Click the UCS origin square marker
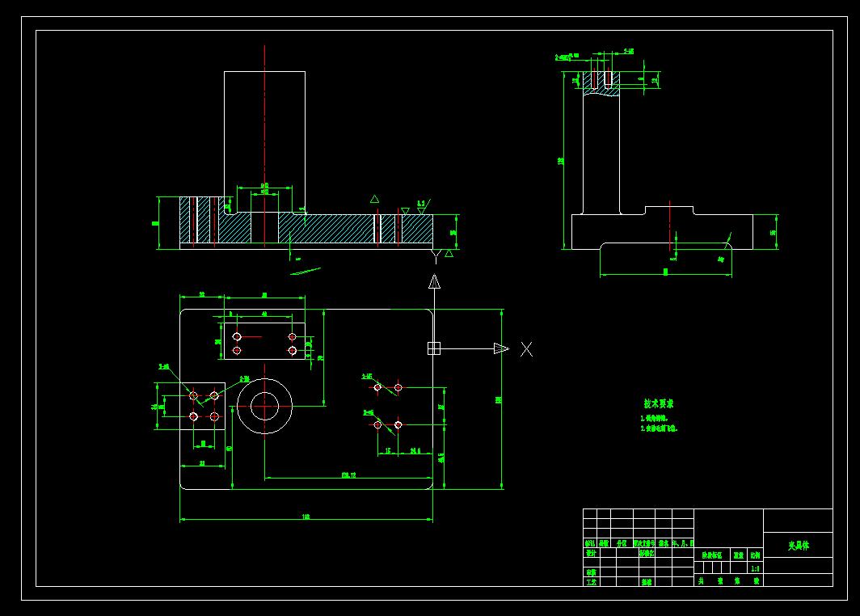This screenshot has width=860, height=616. point(434,348)
